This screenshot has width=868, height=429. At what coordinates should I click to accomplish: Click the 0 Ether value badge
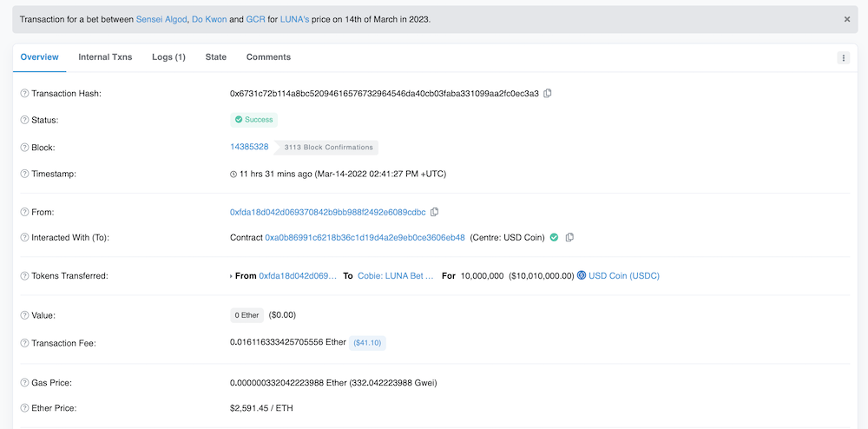[247, 315]
